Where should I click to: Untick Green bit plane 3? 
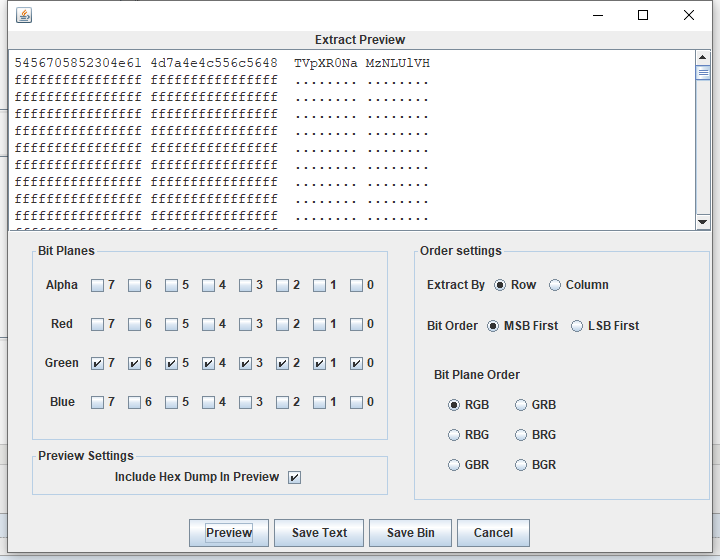coord(245,364)
